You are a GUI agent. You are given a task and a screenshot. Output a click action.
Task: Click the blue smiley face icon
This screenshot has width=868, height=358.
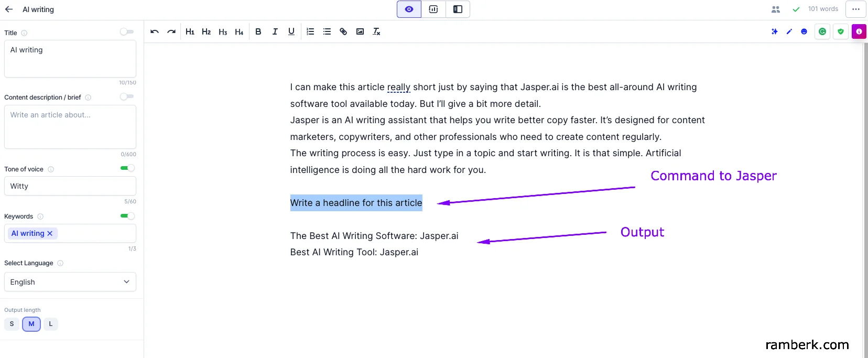tap(804, 32)
